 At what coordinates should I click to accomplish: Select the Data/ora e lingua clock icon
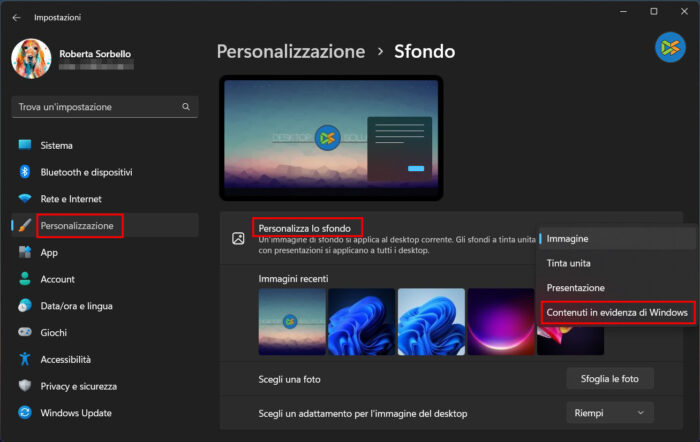click(25, 306)
